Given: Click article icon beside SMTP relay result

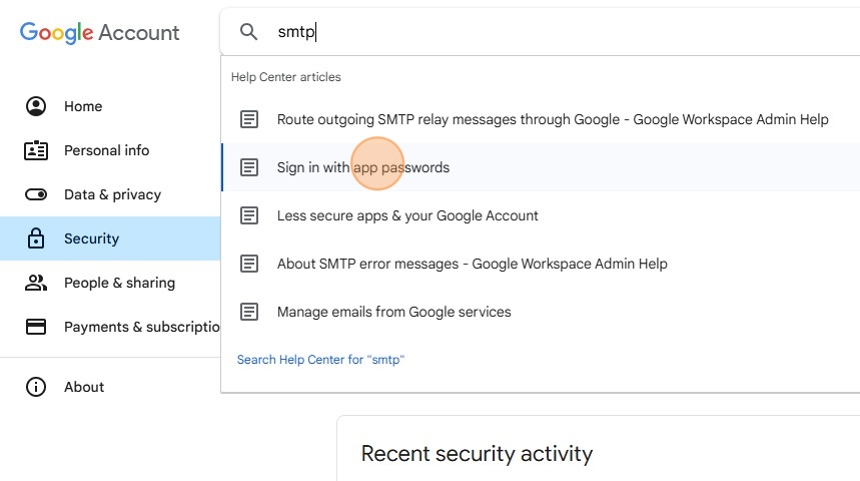Looking at the screenshot, I should point(249,119).
